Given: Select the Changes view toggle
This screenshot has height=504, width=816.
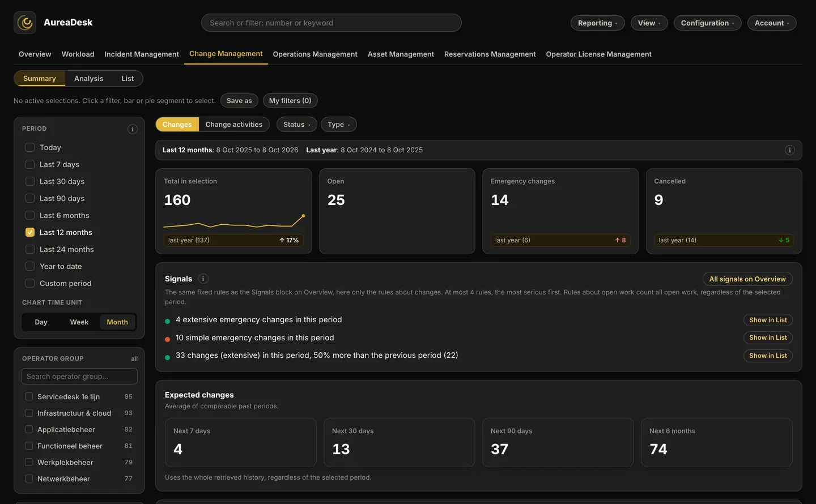Looking at the screenshot, I should tap(177, 125).
